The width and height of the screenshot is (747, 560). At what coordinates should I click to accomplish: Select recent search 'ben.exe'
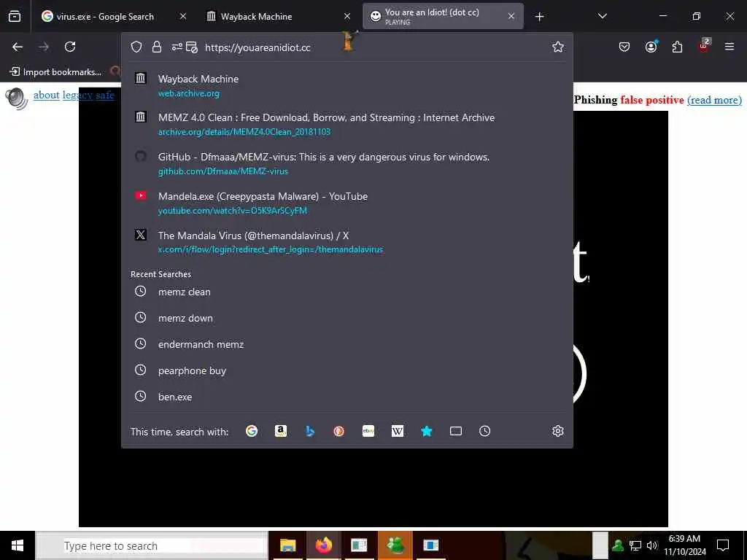347,397
